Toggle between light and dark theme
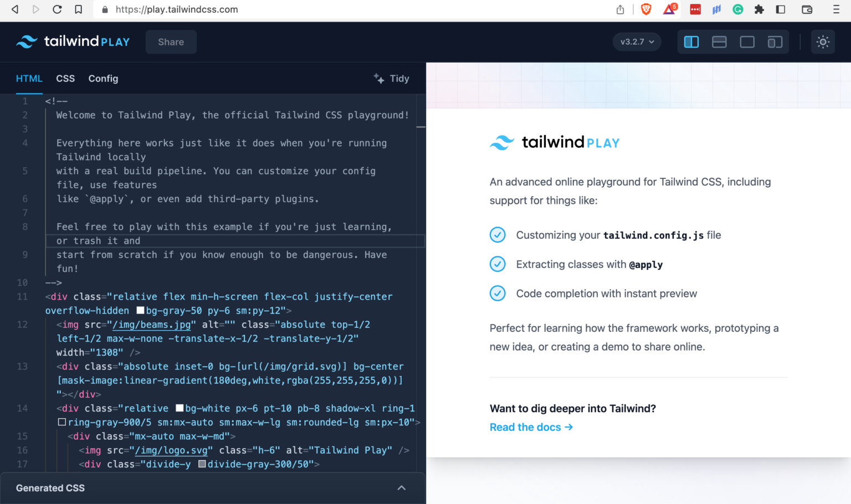Screen dimensions: 851x504 tap(823, 42)
